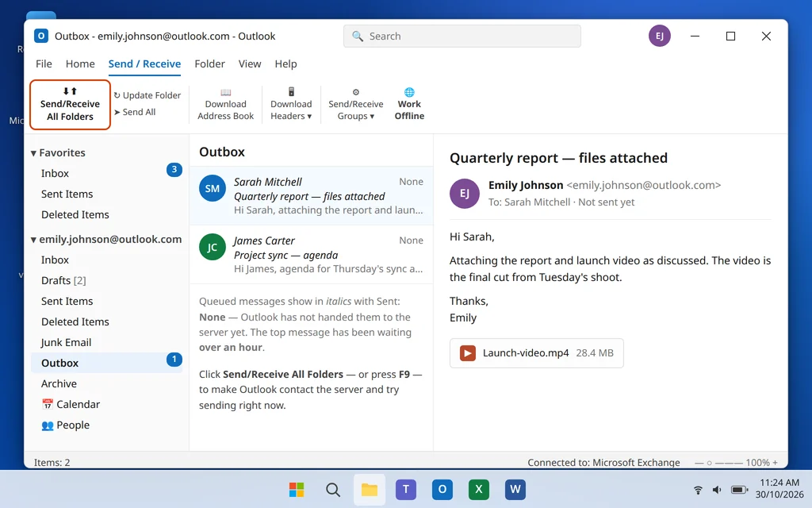This screenshot has width=812, height=508.
Task: Switch to the View tab
Action: coord(250,63)
